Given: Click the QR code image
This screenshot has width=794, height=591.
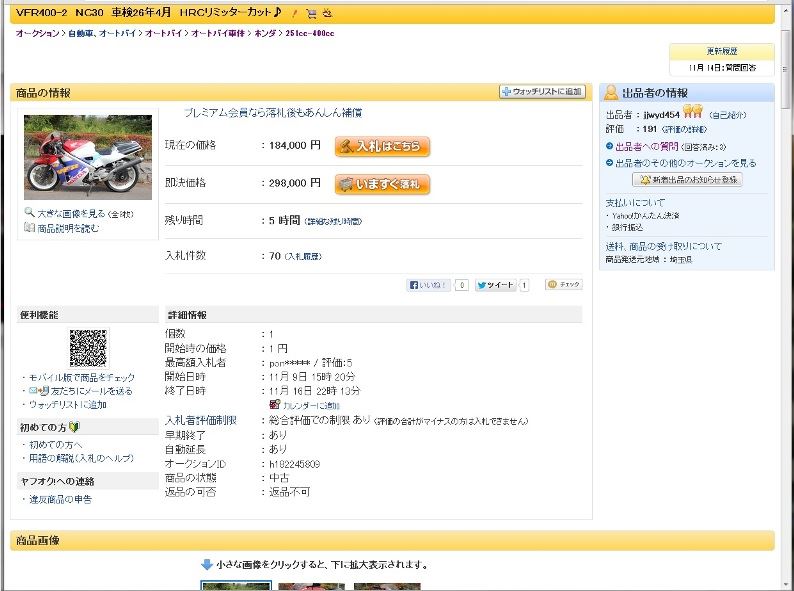Looking at the screenshot, I should pyautogui.click(x=88, y=348).
